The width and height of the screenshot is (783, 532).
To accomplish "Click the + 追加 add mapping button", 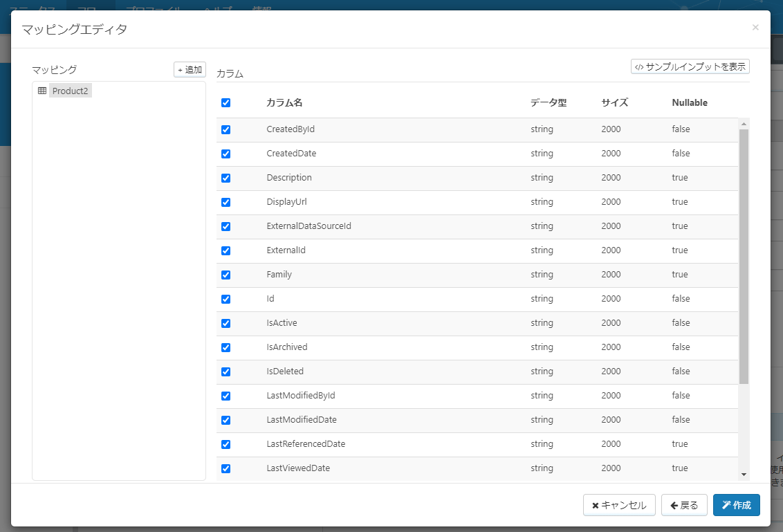I will pos(190,69).
